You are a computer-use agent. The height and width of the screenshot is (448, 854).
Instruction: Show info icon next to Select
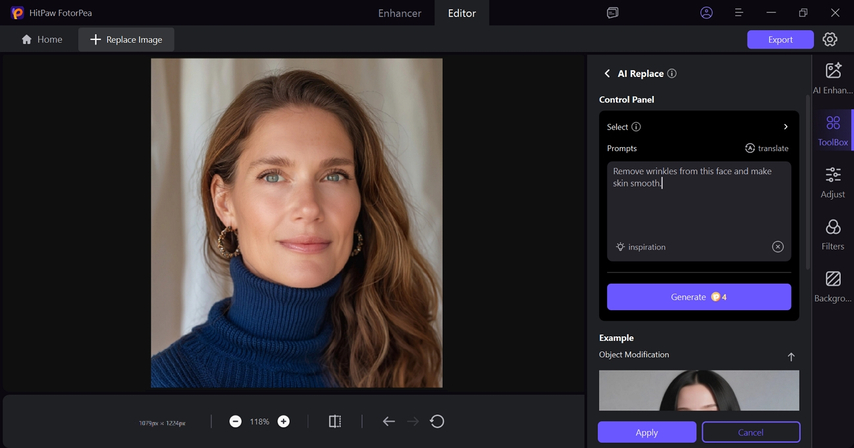(x=636, y=127)
